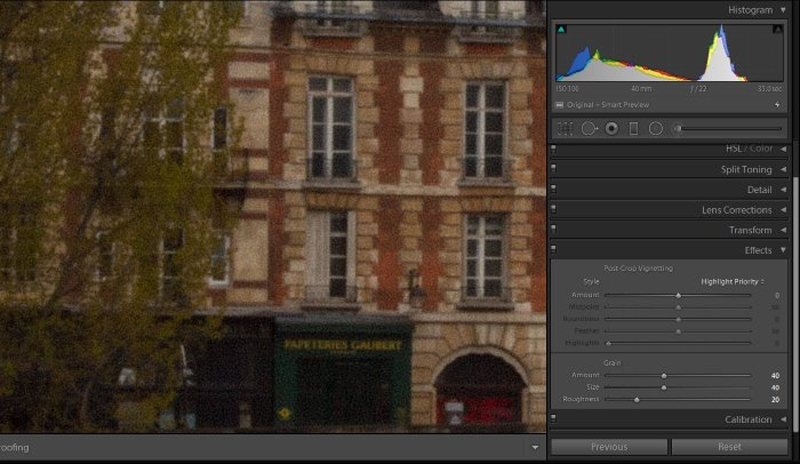Select the Spot Removal tool
Screen dimensions: 800x464
point(589,128)
